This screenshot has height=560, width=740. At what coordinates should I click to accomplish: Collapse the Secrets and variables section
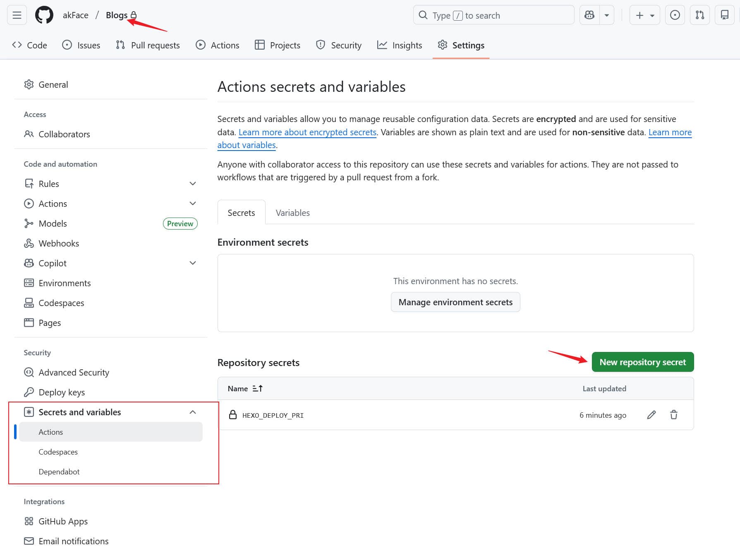pyautogui.click(x=192, y=412)
